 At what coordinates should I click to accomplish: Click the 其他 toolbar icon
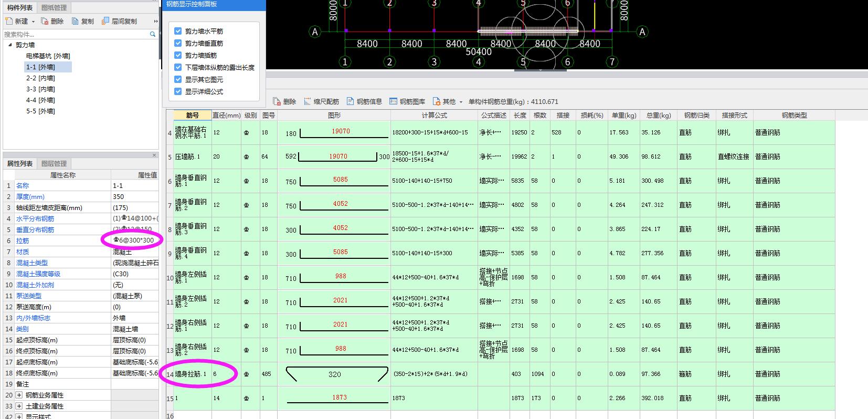pos(437,102)
